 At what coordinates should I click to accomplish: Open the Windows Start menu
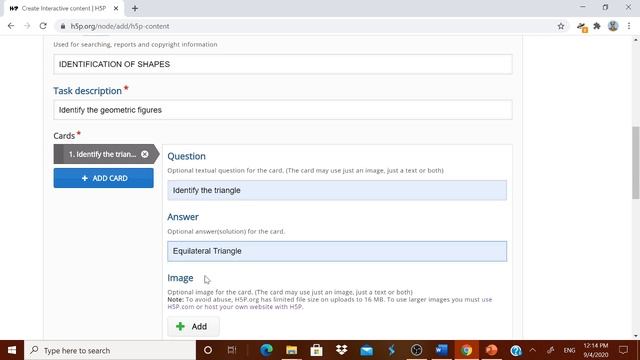(12, 350)
